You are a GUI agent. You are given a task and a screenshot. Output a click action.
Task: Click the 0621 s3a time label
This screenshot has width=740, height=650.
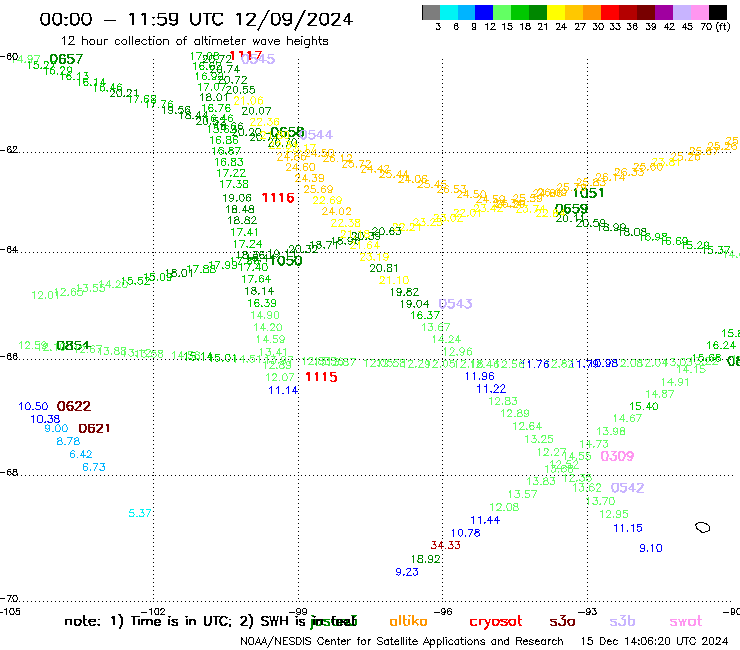pyautogui.click(x=94, y=428)
